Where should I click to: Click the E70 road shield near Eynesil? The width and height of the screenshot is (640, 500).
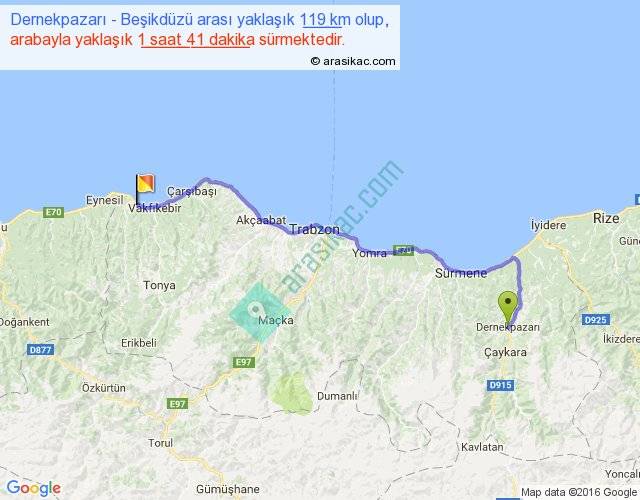pyautogui.click(x=54, y=212)
